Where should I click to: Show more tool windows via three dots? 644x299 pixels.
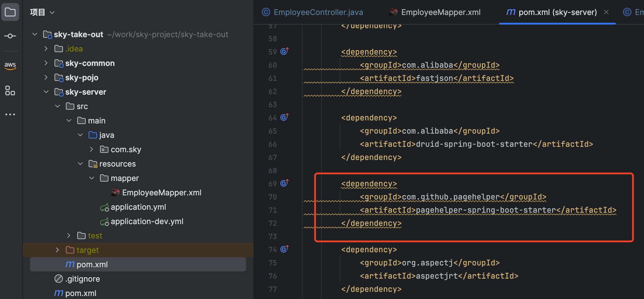pos(10,114)
